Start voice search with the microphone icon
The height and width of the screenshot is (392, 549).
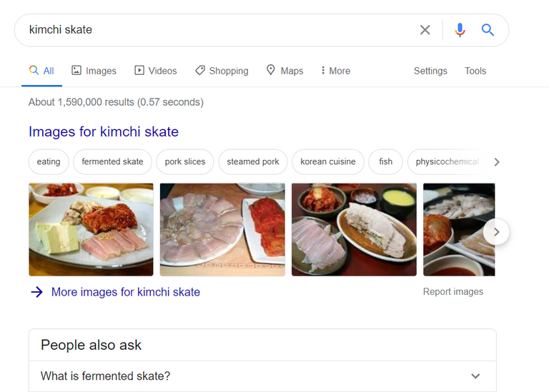[460, 30]
